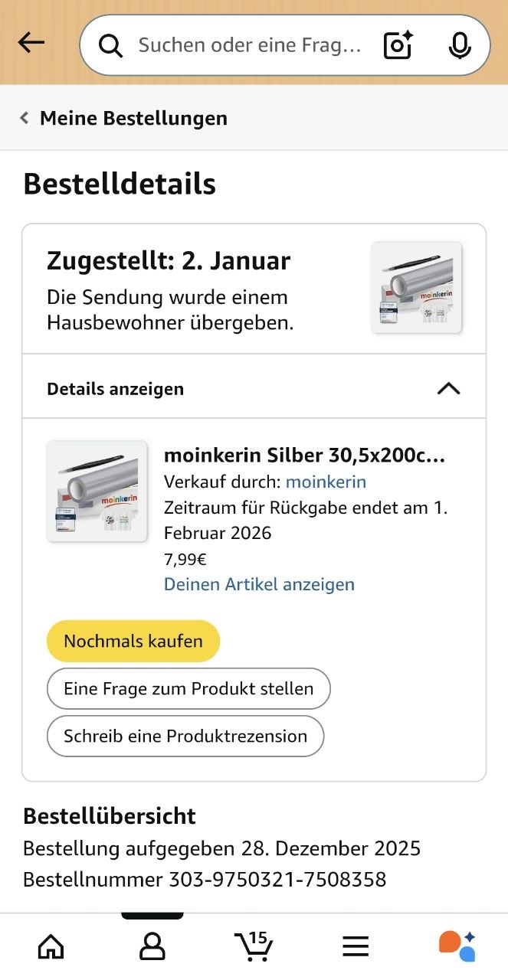The width and height of the screenshot is (508, 980).
Task: Open the moinkerin seller link
Action: click(326, 482)
